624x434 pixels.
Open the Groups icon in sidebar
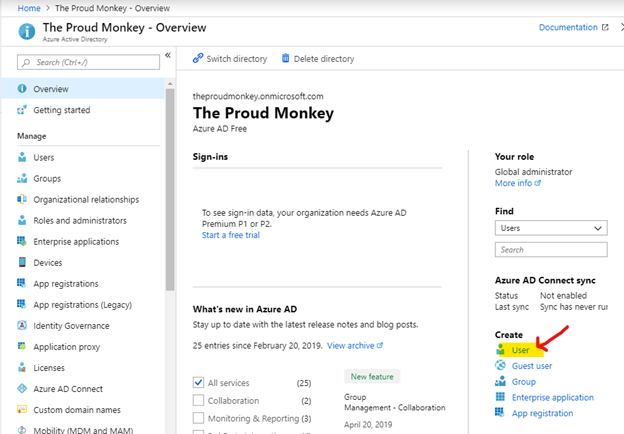(x=22, y=178)
